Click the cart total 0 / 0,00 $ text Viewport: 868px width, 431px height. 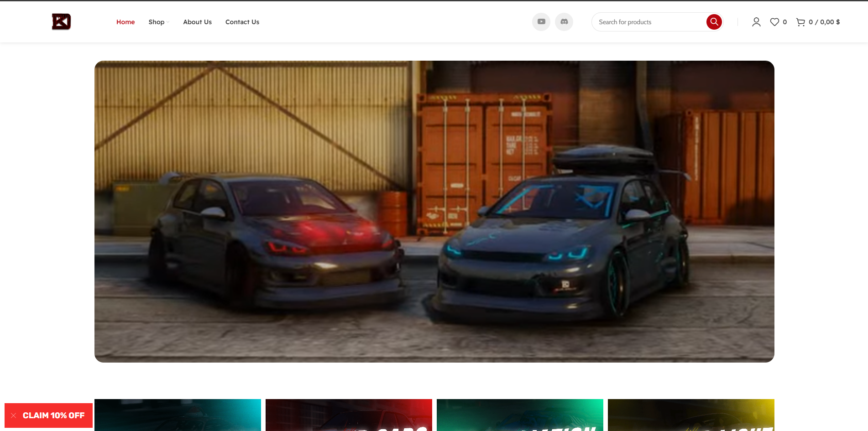click(824, 22)
